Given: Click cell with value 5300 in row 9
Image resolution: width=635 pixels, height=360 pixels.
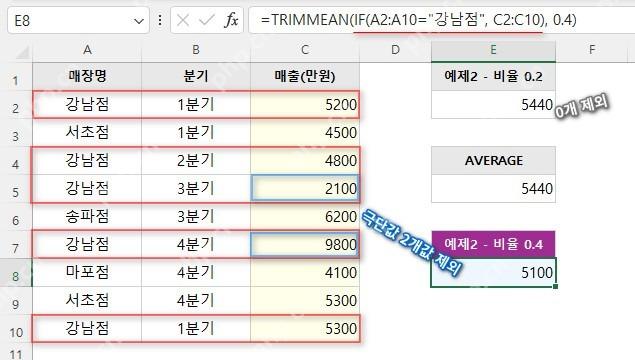Looking at the screenshot, I should [305, 300].
